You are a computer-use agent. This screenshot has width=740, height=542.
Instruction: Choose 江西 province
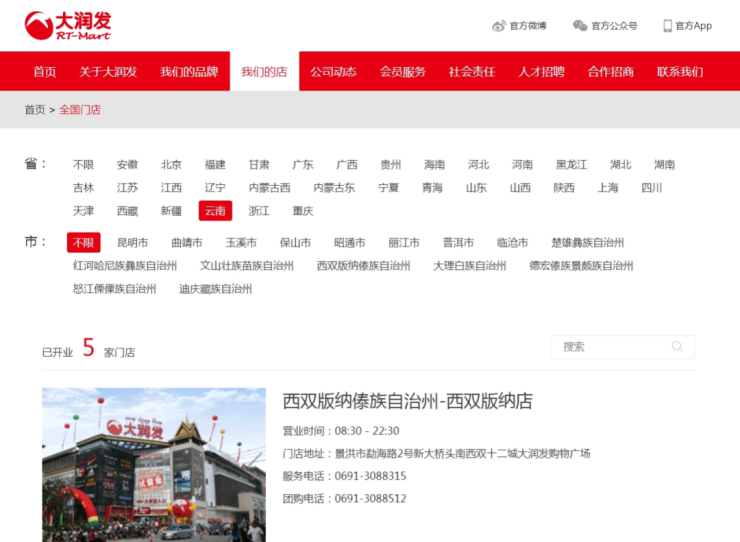coord(171,188)
